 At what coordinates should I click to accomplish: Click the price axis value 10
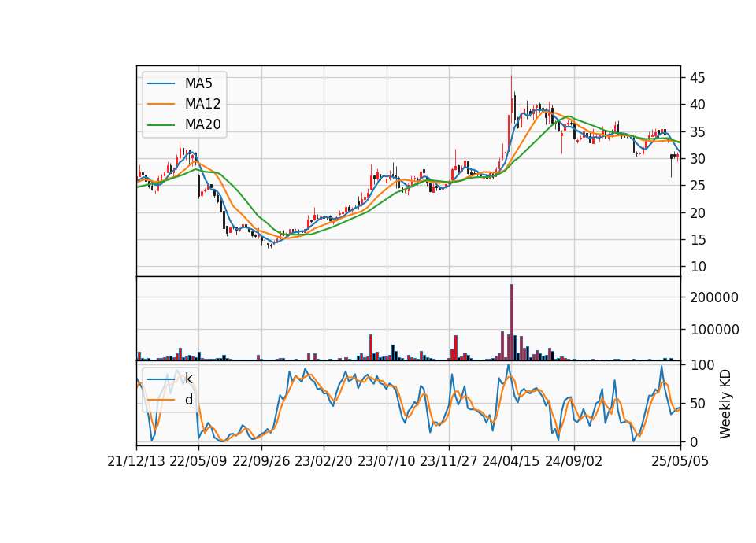(x=697, y=267)
